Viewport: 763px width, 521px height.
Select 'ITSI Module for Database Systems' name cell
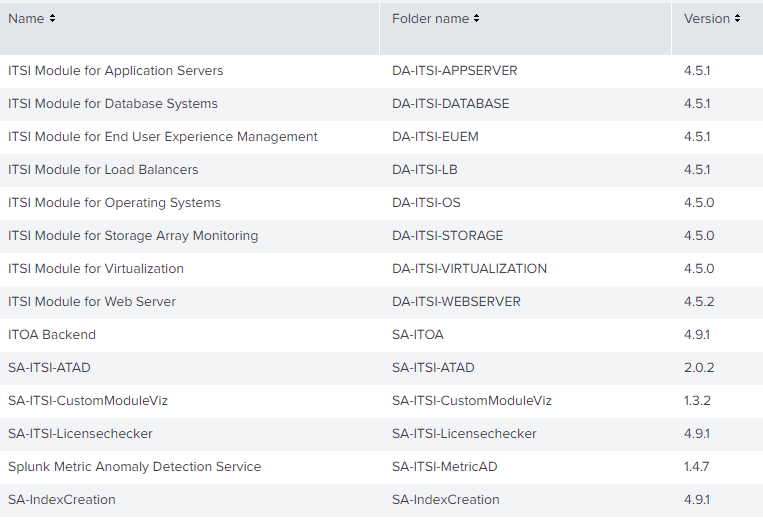[x=113, y=104]
